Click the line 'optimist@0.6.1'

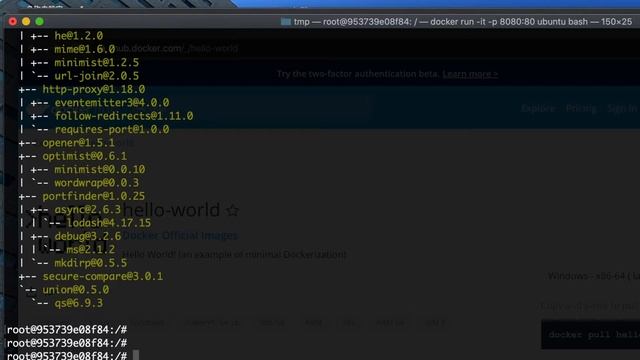[x=85, y=156]
